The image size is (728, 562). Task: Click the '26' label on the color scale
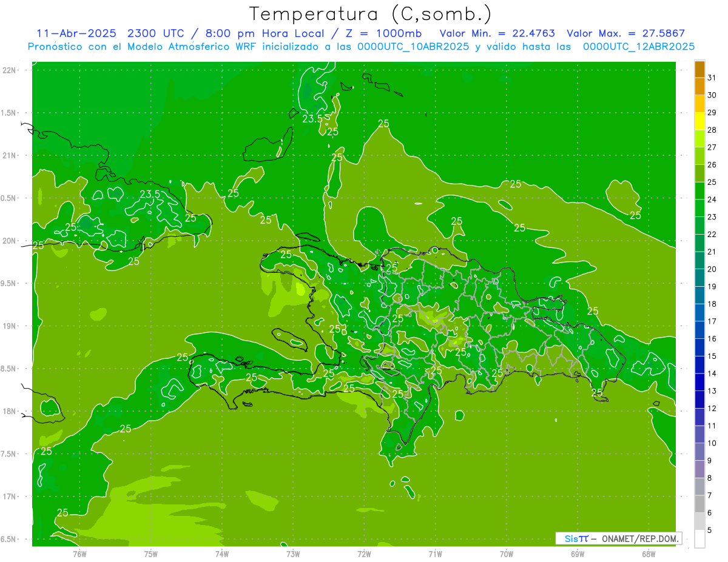[x=712, y=165]
